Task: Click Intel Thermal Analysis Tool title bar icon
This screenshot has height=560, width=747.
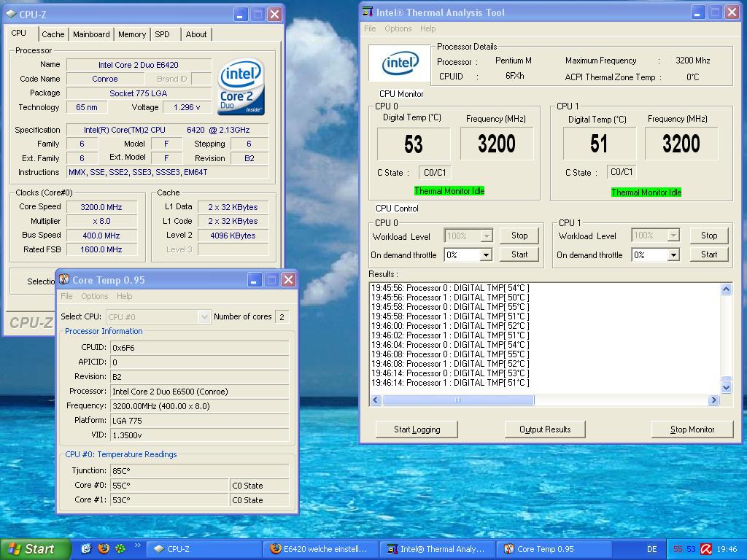Action: point(368,12)
